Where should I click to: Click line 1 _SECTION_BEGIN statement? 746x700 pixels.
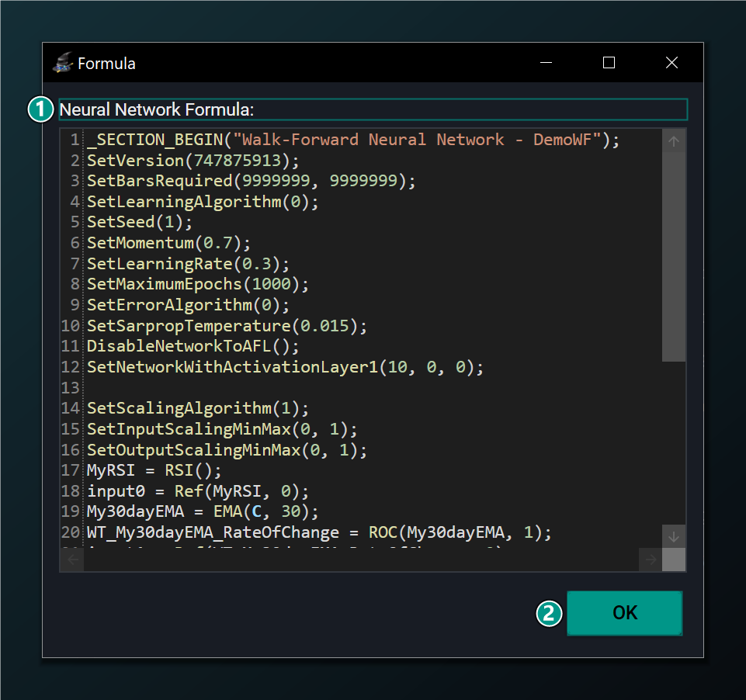[x=353, y=140]
